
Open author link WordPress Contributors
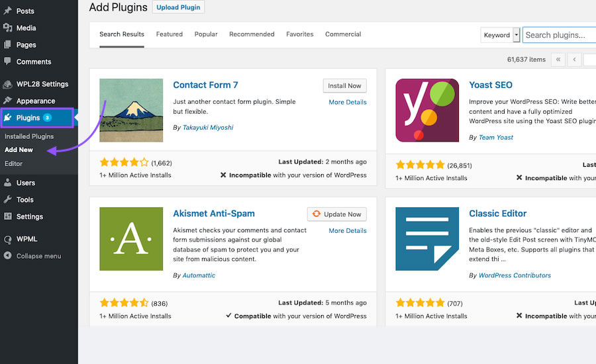click(x=515, y=275)
